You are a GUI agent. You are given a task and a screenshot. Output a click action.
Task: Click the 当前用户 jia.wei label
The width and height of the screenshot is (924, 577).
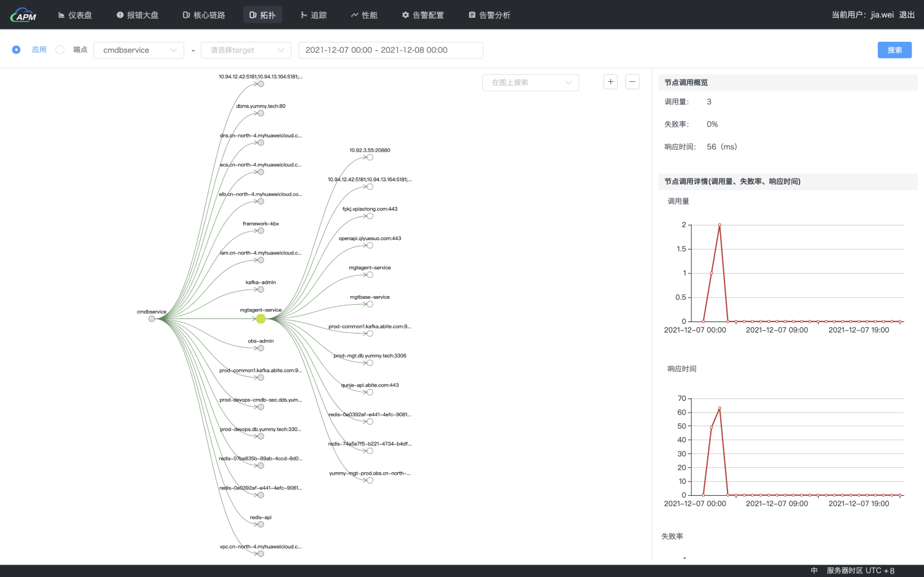click(x=862, y=15)
